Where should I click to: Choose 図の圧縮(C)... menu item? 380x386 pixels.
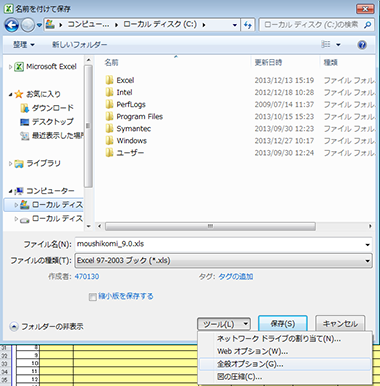pyautogui.click(x=285, y=377)
